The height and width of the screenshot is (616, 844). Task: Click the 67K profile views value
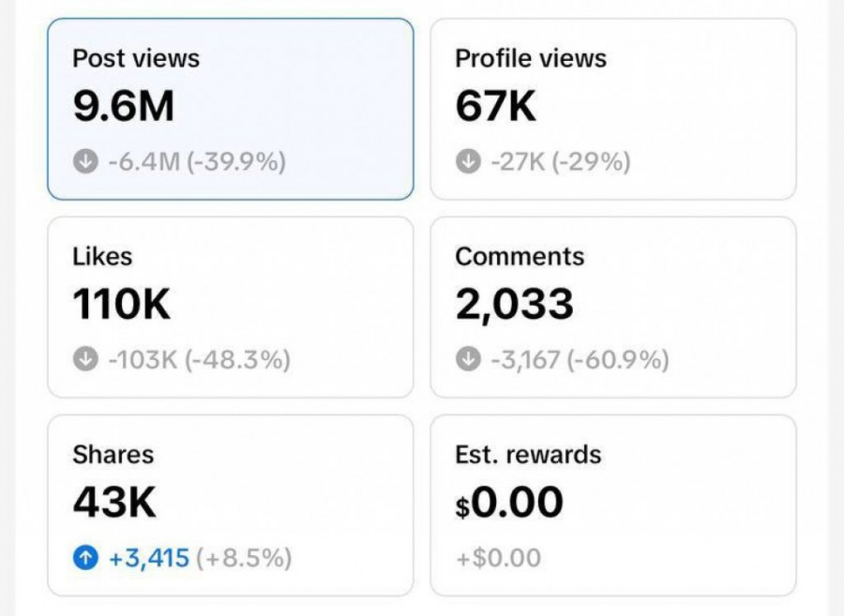496,108
